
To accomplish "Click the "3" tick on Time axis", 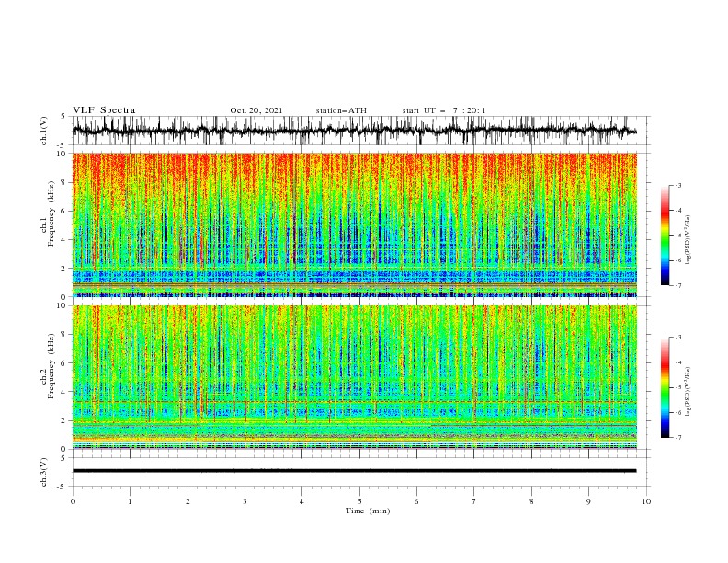I will 245,501.
